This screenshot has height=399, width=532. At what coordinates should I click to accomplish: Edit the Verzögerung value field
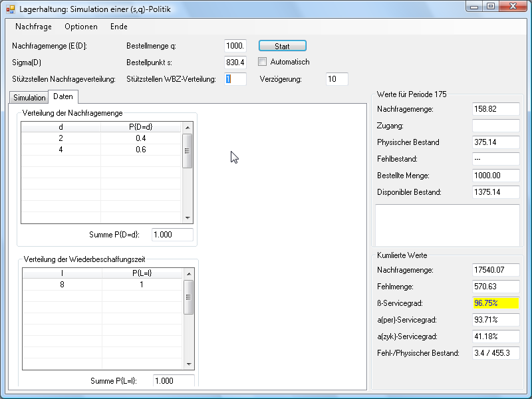pos(337,79)
